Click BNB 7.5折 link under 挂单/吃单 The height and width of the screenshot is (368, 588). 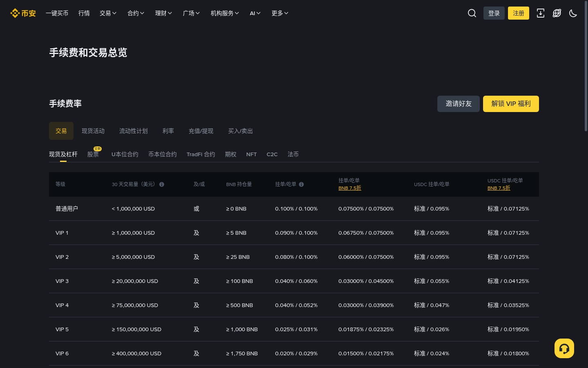coord(350,188)
